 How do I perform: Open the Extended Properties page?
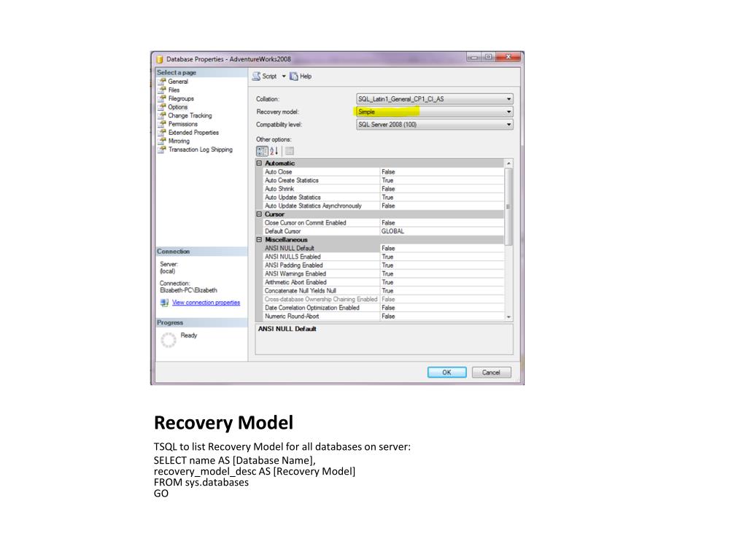point(193,133)
